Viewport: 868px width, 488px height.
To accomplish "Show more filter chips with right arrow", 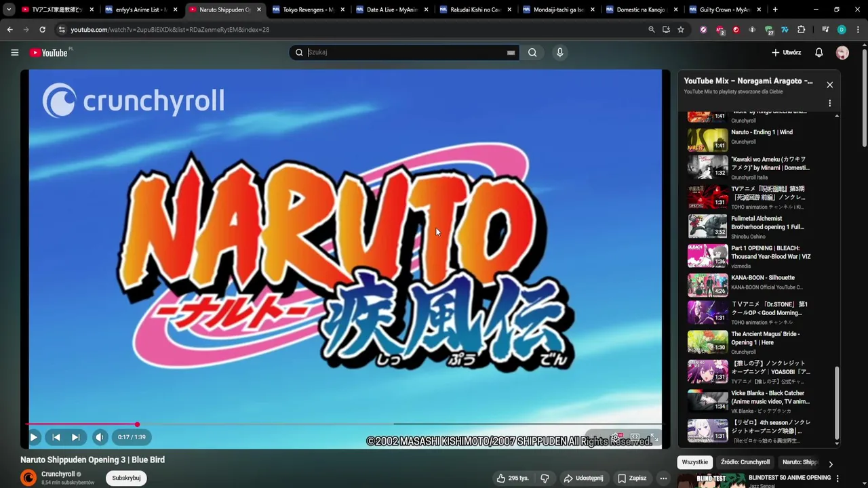I will (x=830, y=464).
